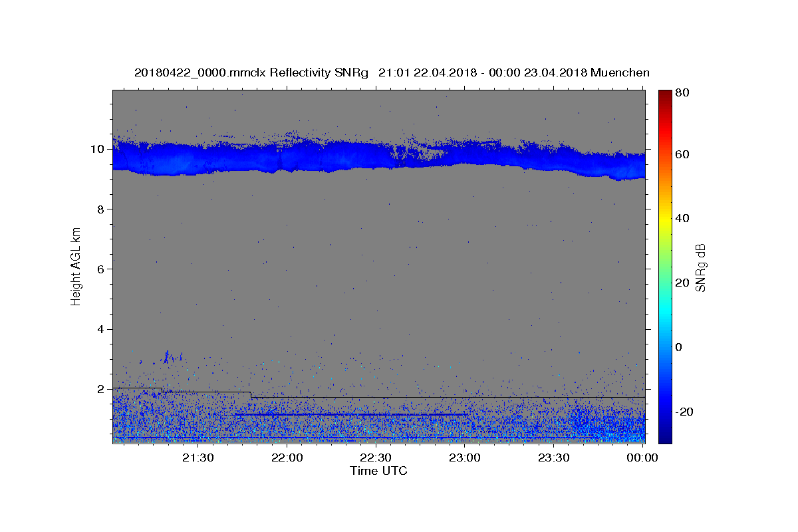
Task: Click the 23:00 time tick label
Action: pos(465,458)
